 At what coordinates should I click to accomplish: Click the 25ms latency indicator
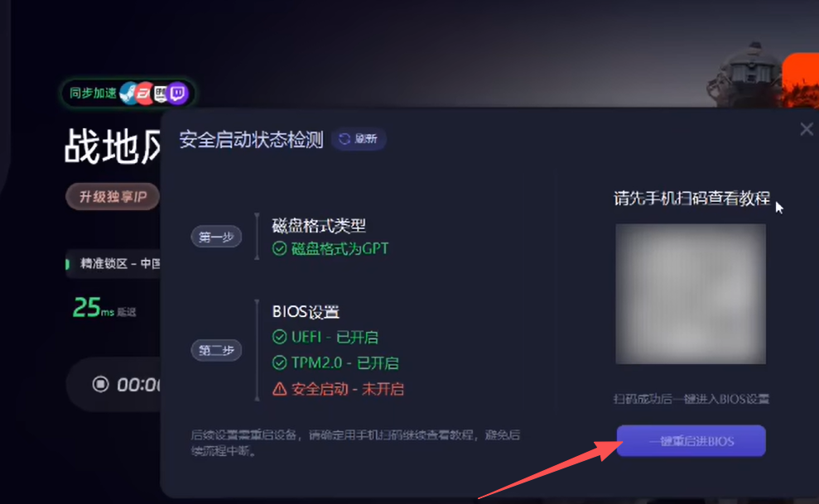coord(104,308)
